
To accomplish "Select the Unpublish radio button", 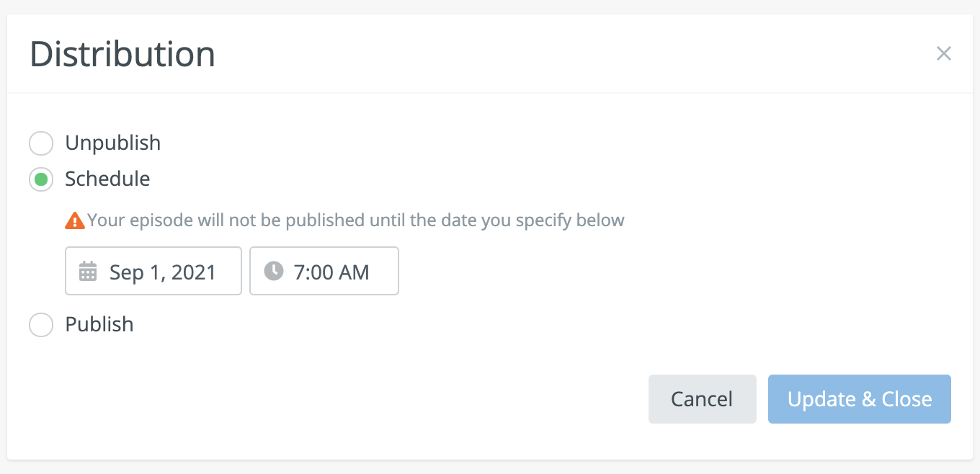I will tap(41, 143).
